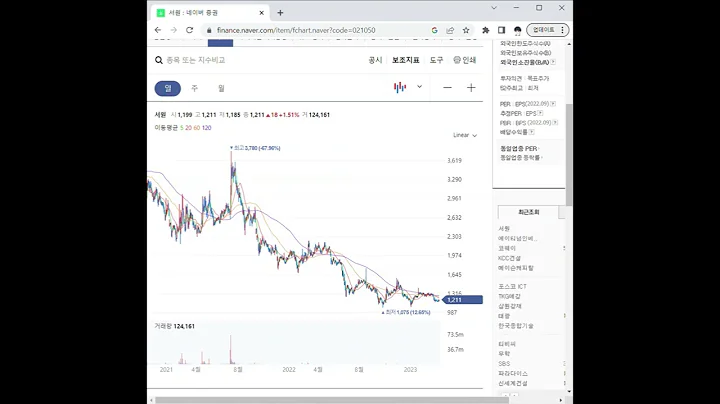Click the 최저 1,075 low marker

[406, 312]
